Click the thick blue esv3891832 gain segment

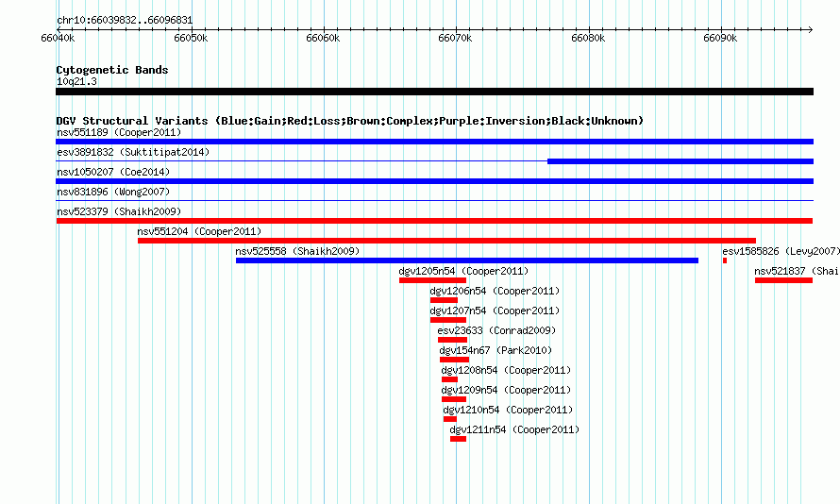[x=680, y=161]
